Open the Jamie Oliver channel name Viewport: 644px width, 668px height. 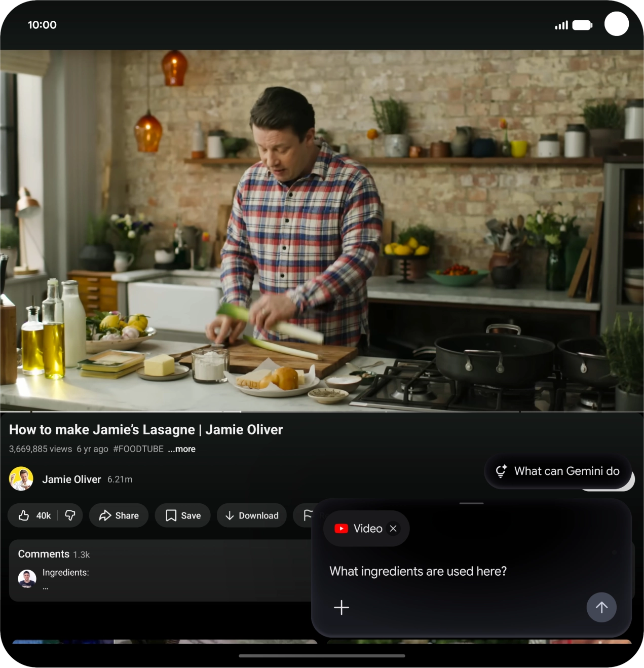(x=71, y=479)
